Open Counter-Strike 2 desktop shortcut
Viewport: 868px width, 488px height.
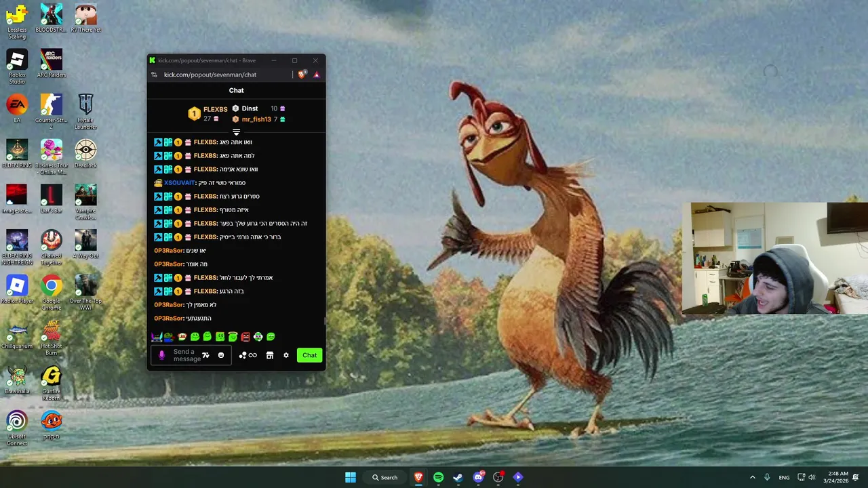coord(52,112)
